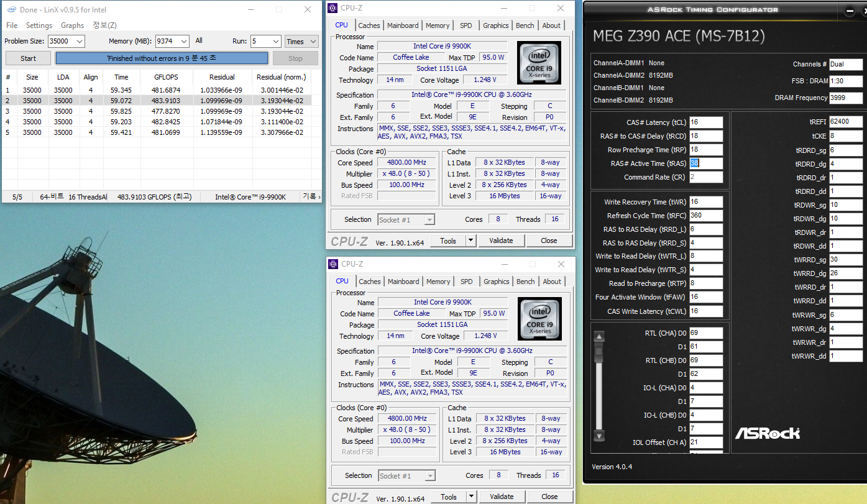Click the '481.6874' GFLOPS cell in LinX
This screenshot has height=504, width=867.
point(167,90)
